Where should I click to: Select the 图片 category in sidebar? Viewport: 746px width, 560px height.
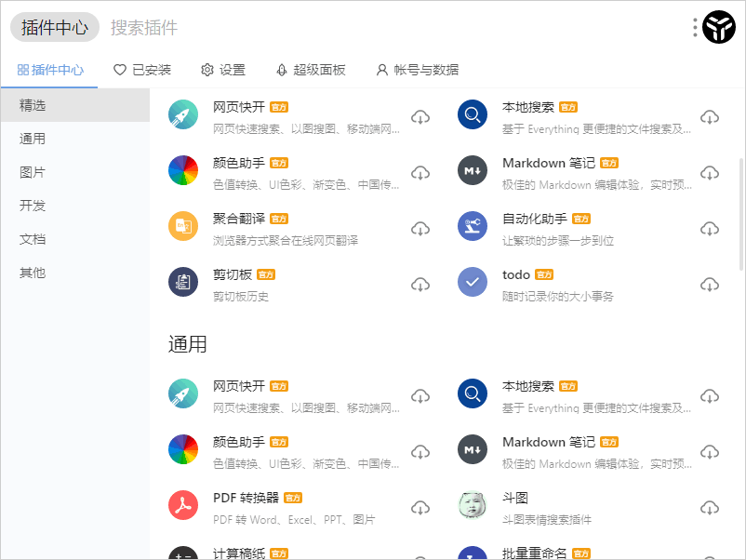click(x=33, y=172)
